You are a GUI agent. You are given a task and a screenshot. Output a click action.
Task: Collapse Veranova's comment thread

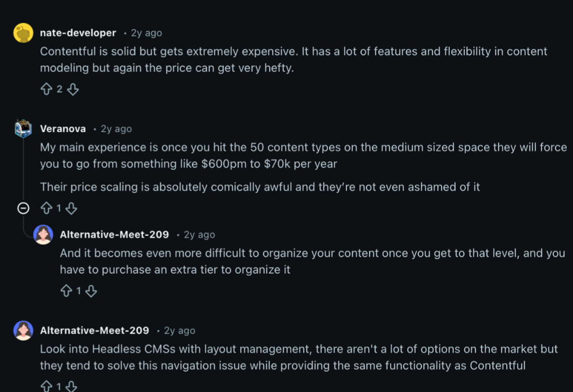tap(23, 209)
